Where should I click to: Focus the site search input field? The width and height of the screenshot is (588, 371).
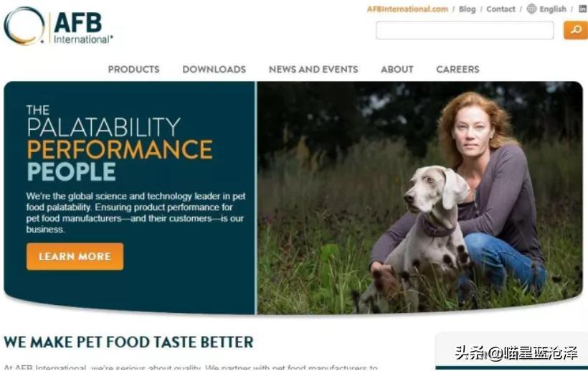coord(465,30)
